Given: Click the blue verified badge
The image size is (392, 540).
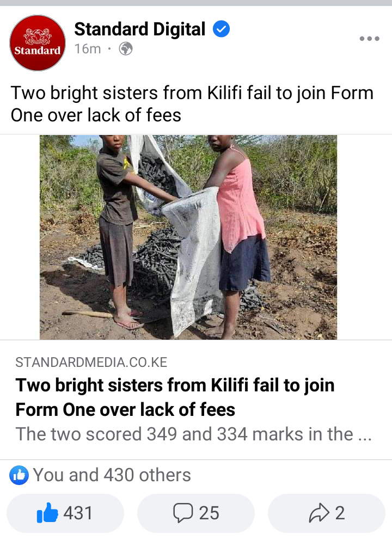Looking at the screenshot, I should click(x=221, y=29).
